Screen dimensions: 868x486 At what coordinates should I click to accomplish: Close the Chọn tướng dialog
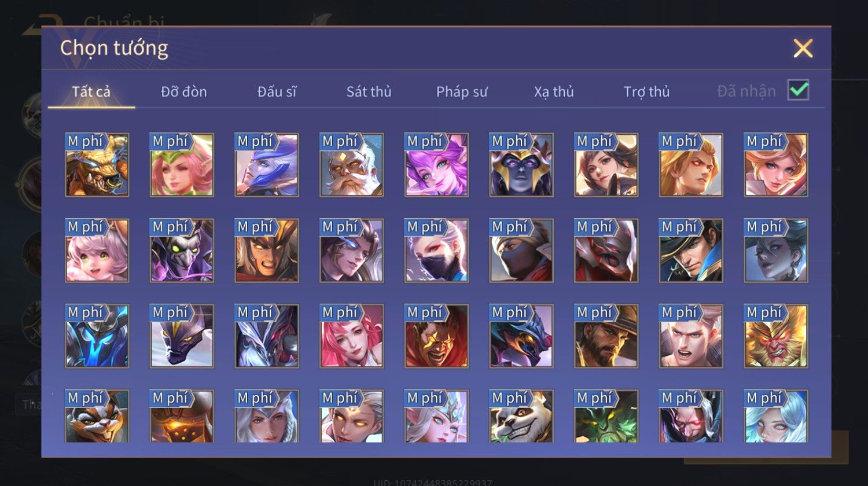[x=803, y=48]
